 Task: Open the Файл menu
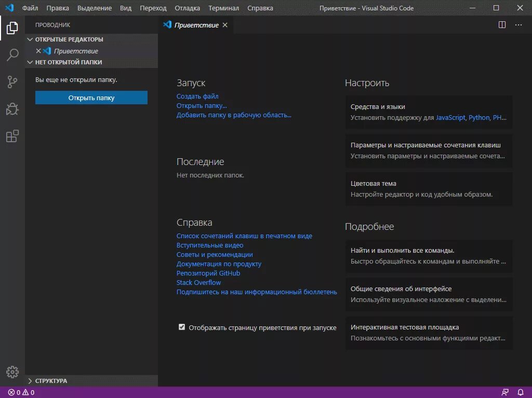point(30,8)
